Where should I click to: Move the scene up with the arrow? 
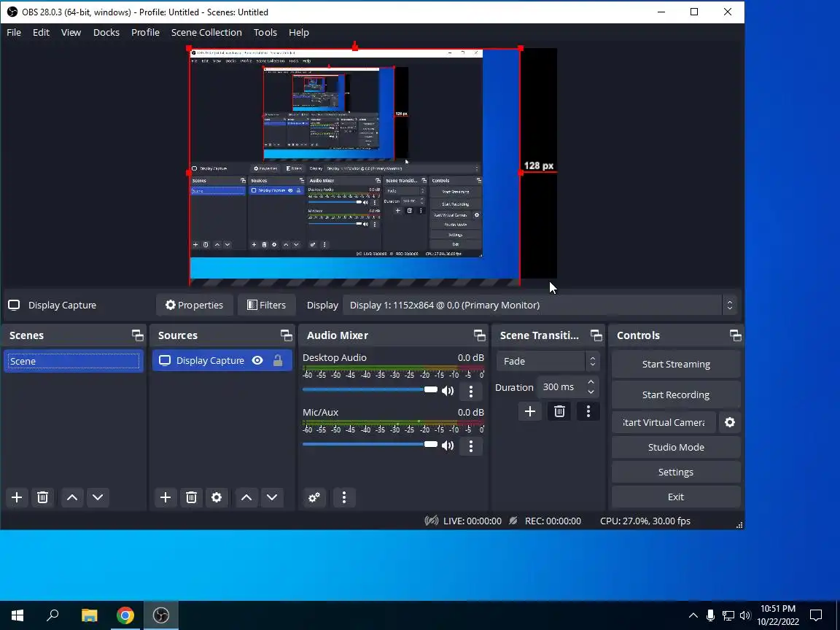(x=71, y=497)
